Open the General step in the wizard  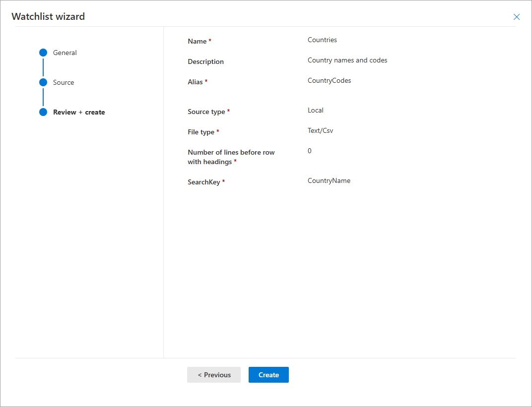(65, 53)
